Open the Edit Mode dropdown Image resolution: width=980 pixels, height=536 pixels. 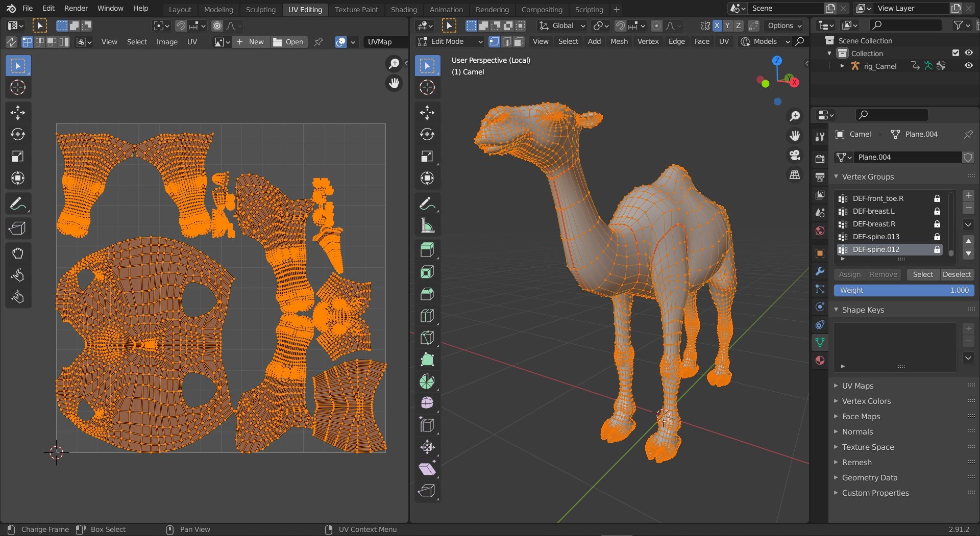click(450, 41)
